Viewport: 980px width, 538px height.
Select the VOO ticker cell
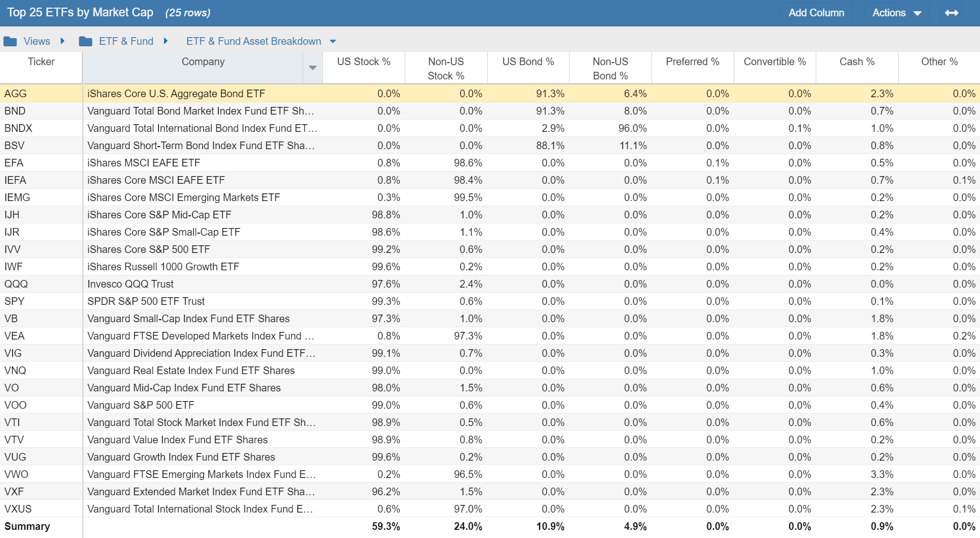41,405
